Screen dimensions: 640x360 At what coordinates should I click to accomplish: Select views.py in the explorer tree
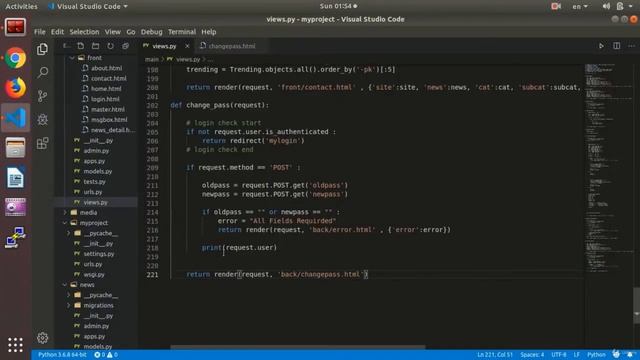96,202
